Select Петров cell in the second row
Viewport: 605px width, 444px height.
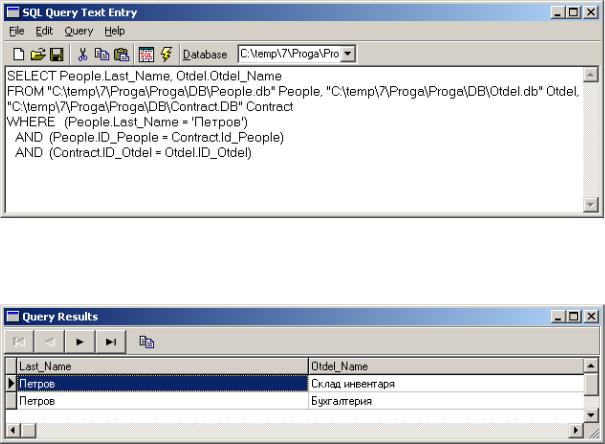pyautogui.click(x=162, y=401)
